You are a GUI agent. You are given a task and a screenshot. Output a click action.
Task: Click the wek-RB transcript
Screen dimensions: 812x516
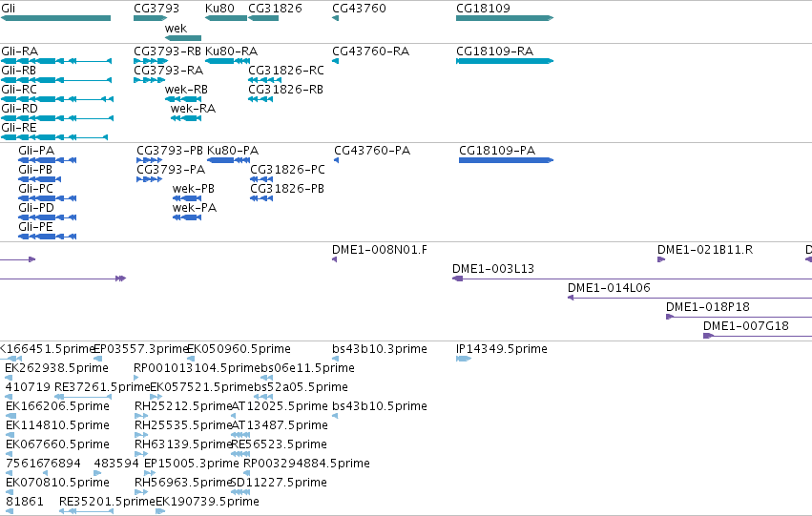[183, 99]
